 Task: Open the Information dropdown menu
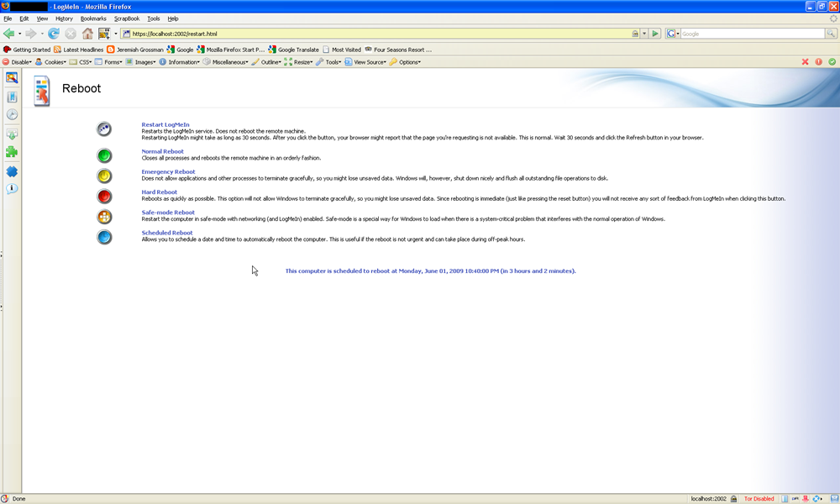coord(180,62)
